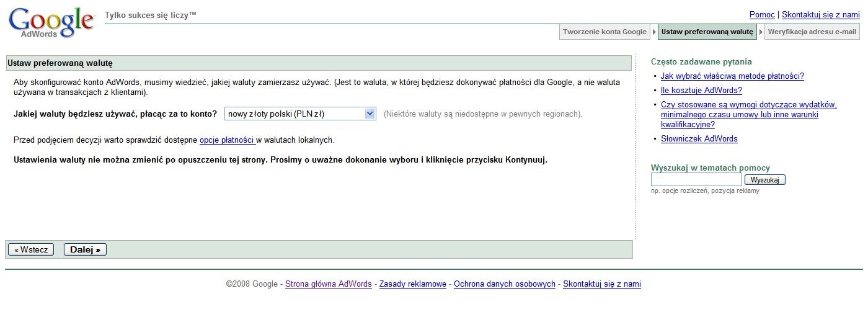Image resolution: width=868 pixels, height=327 pixels.
Task: Continue with the Dalej button
Action: click(x=85, y=249)
